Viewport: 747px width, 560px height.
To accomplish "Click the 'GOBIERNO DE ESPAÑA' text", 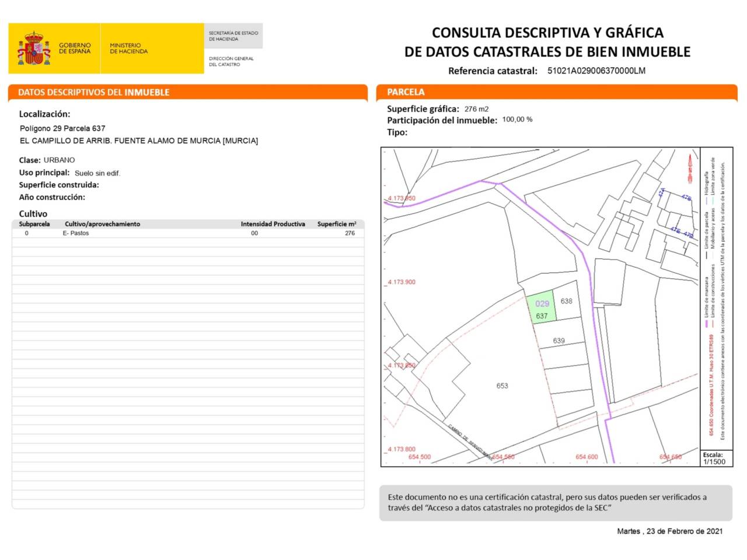I will pyautogui.click(x=75, y=48).
